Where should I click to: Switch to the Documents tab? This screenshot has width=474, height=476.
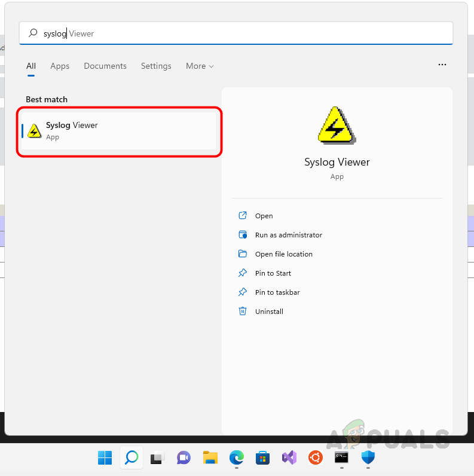(x=105, y=66)
